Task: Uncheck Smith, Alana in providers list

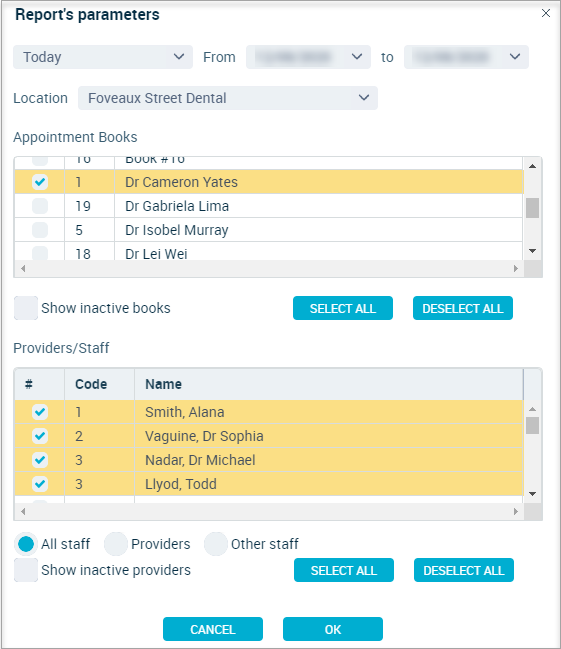Action: pos(40,412)
